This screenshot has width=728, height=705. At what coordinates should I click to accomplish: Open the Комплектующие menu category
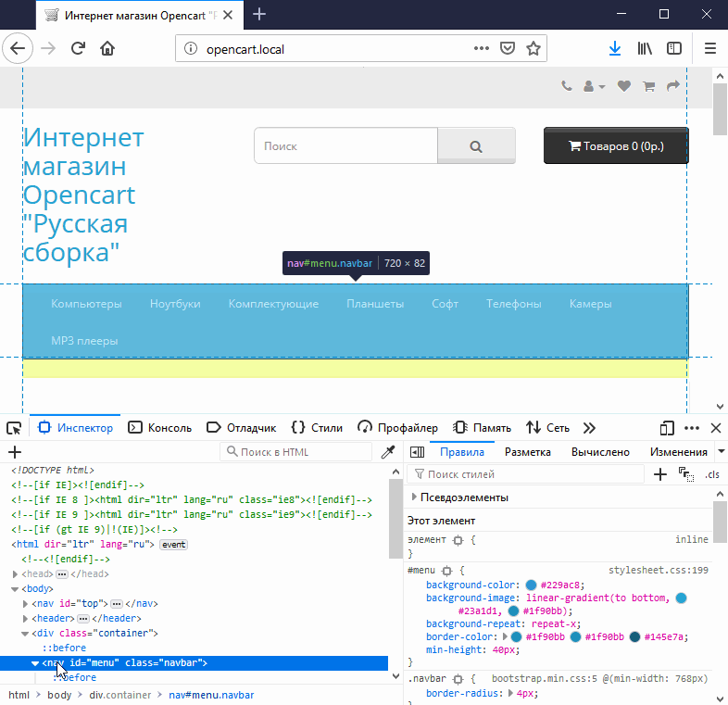click(273, 304)
